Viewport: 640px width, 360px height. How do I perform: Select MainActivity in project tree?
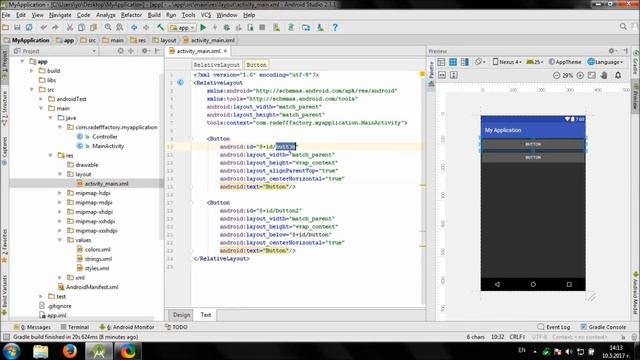click(x=108, y=146)
